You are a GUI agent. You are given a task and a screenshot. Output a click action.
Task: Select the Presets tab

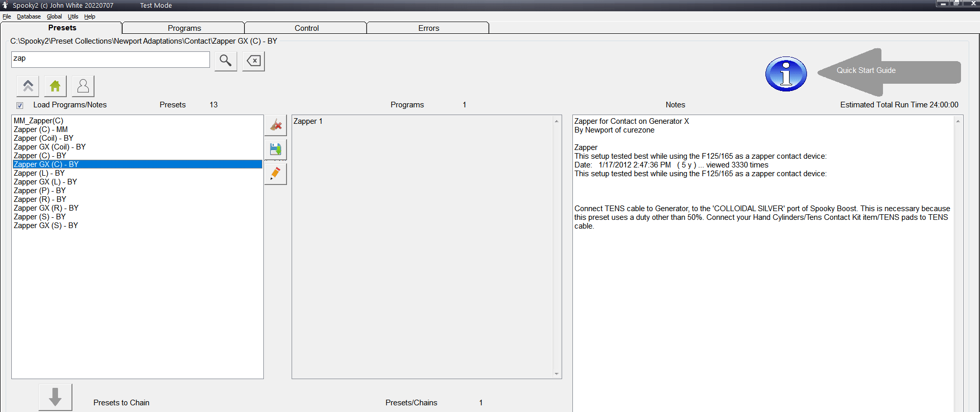click(62, 28)
